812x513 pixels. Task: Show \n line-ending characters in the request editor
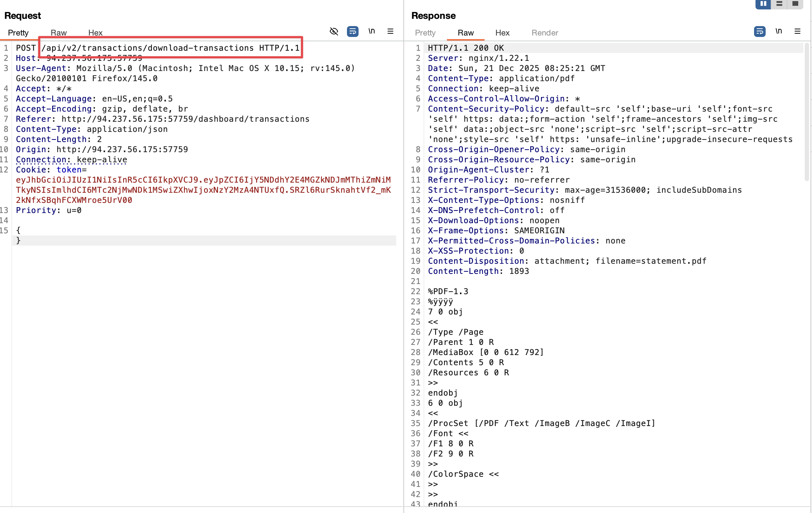(371, 32)
